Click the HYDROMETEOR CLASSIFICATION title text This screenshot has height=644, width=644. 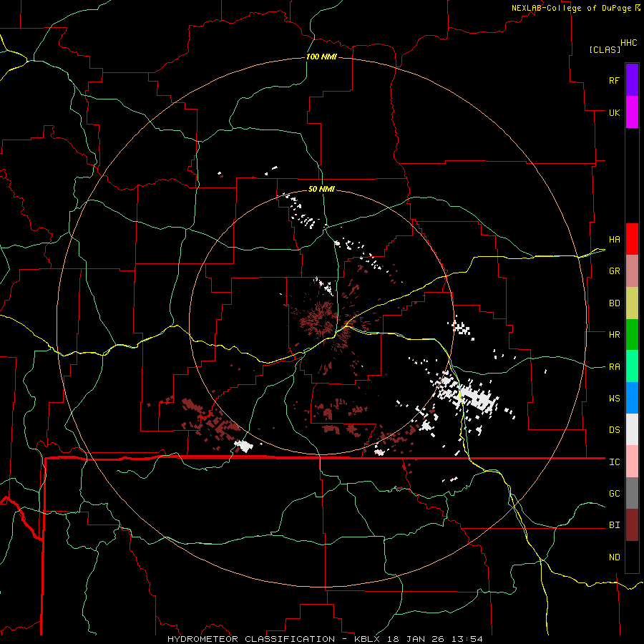coord(251,639)
